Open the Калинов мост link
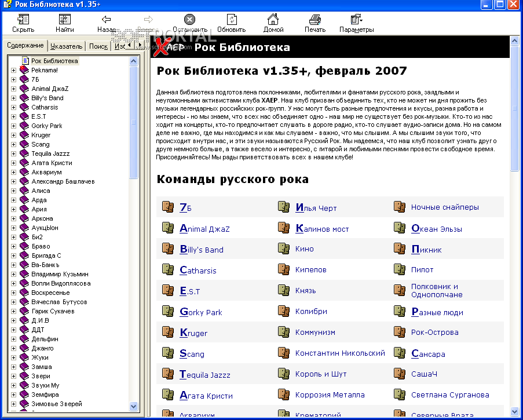 (322, 229)
